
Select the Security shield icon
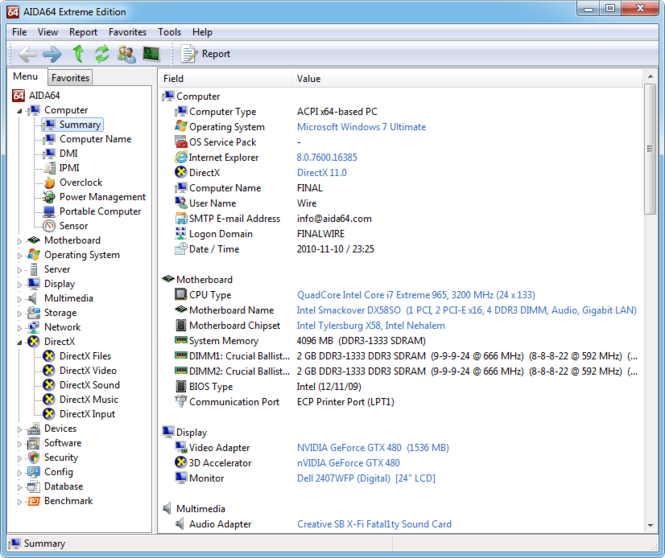pyautogui.click(x=34, y=458)
